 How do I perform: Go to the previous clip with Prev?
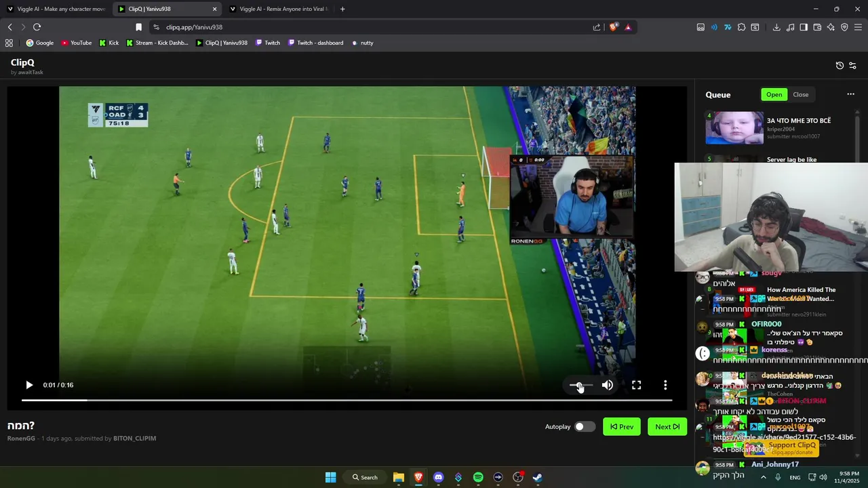coord(622,426)
